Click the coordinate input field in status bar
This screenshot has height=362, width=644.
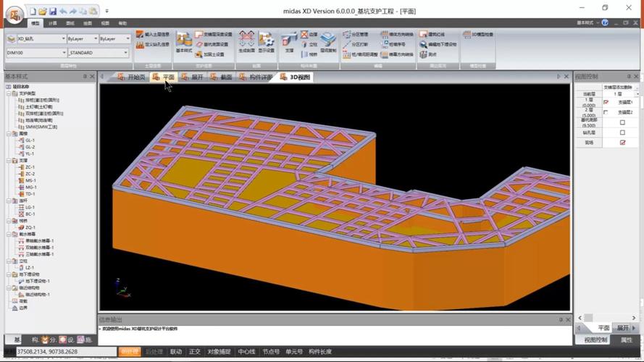pos(67,352)
